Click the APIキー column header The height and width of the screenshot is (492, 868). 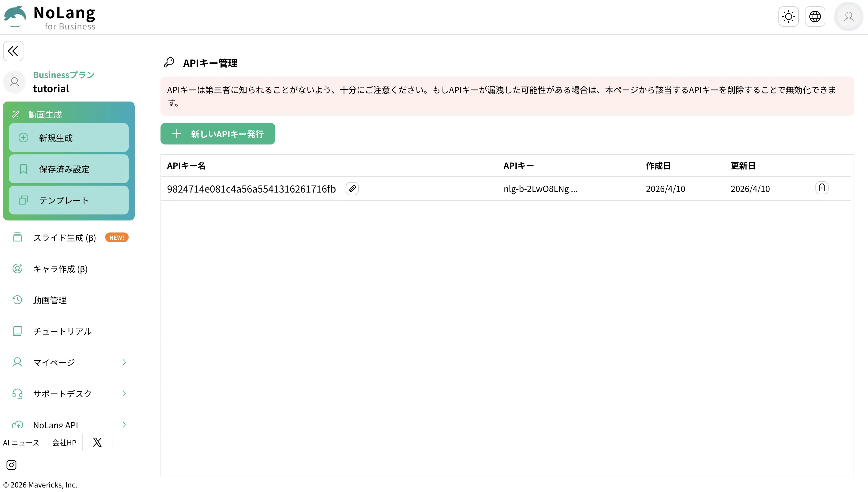click(519, 166)
